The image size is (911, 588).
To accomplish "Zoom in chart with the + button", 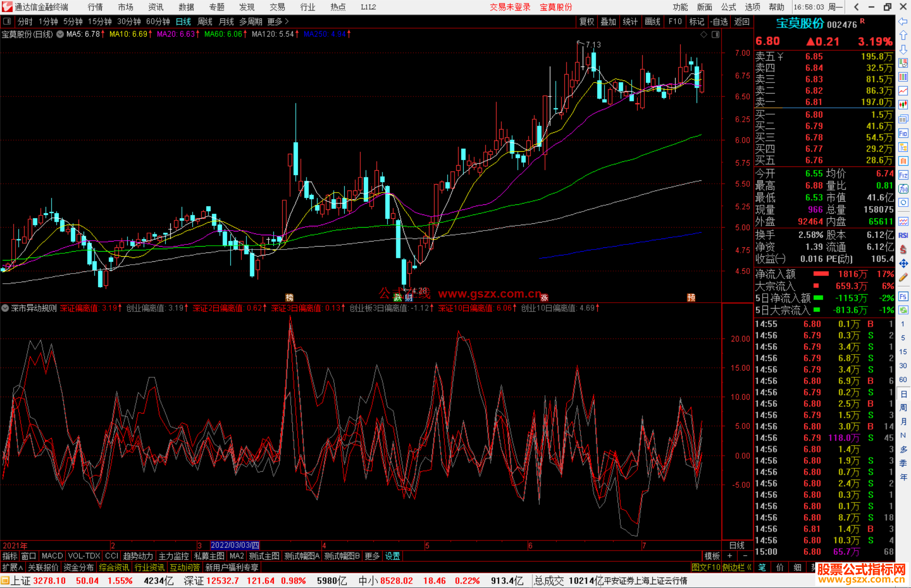I will click(x=730, y=556).
